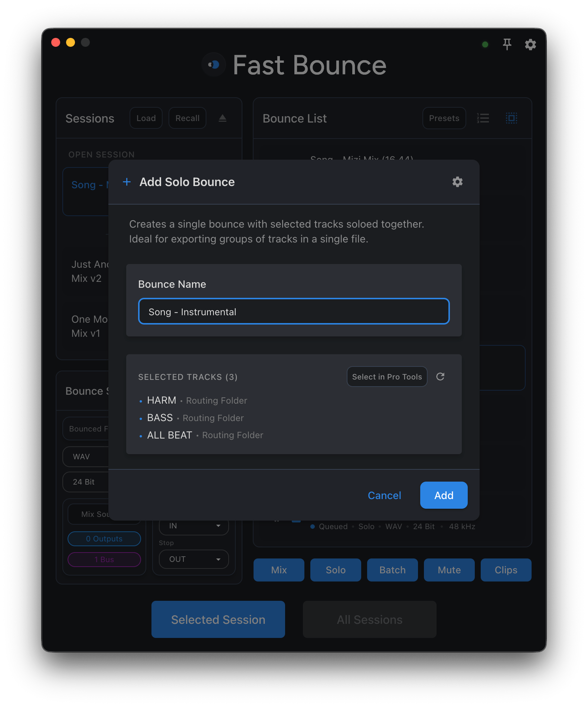Click the 1 Bus pill
This screenshot has height=707, width=588.
tap(104, 560)
